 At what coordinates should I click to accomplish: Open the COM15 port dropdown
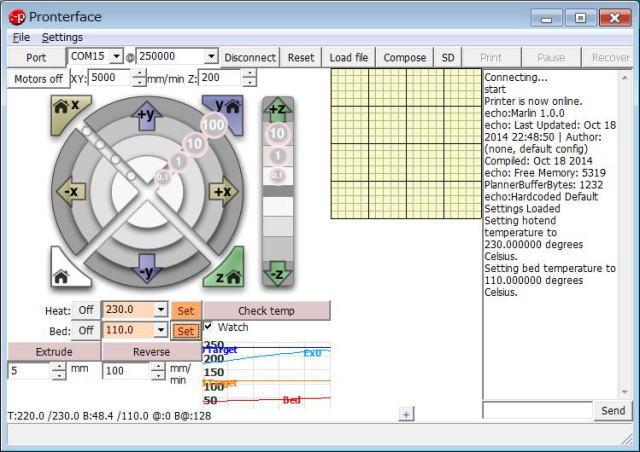[x=116, y=56]
